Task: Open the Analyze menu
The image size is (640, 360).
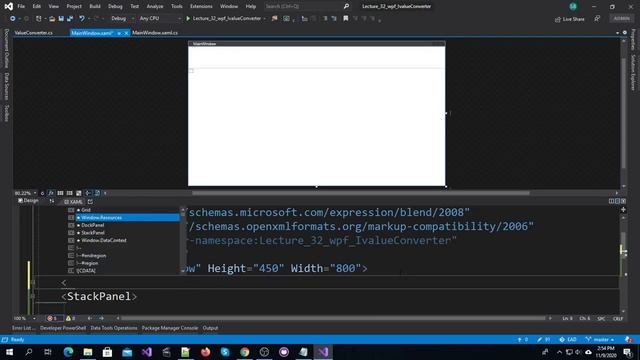Action: point(155,7)
